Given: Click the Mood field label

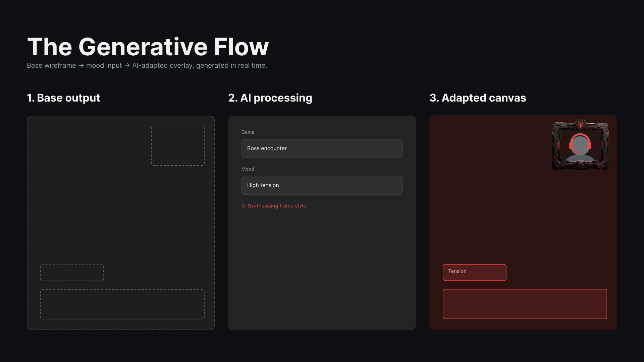Looking at the screenshot, I should pyautogui.click(x=248, y=169).
